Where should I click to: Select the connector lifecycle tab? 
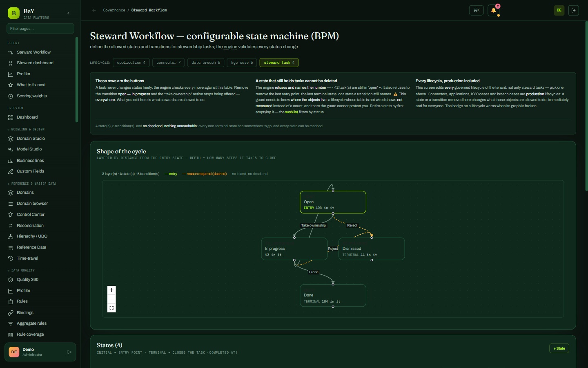tap(168, 63)
